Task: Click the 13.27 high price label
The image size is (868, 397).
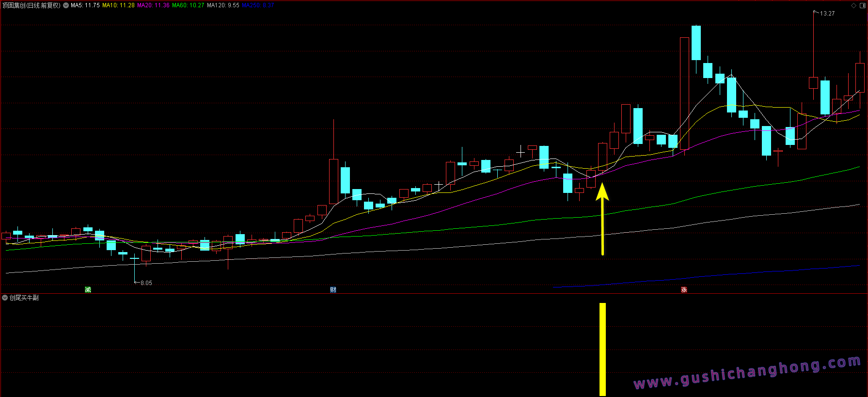Action: 827,14
